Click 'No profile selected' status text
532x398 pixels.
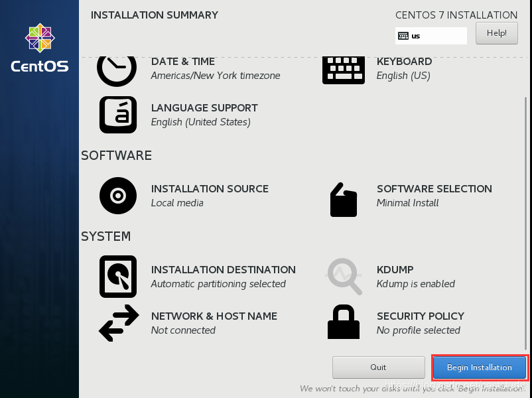419,330
